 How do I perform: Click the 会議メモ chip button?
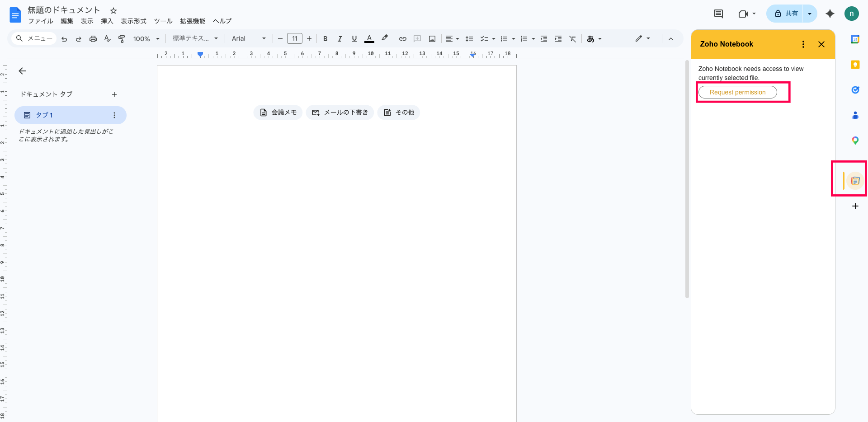278,113
